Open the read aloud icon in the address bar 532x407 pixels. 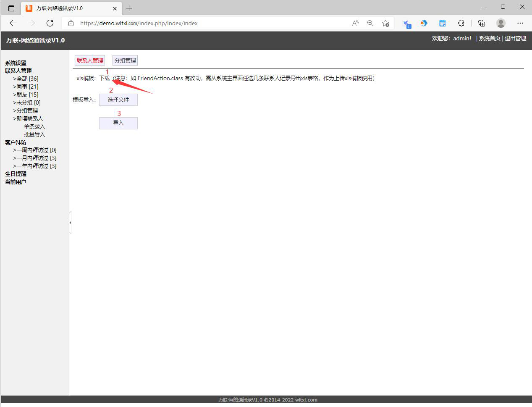point(355,23)
